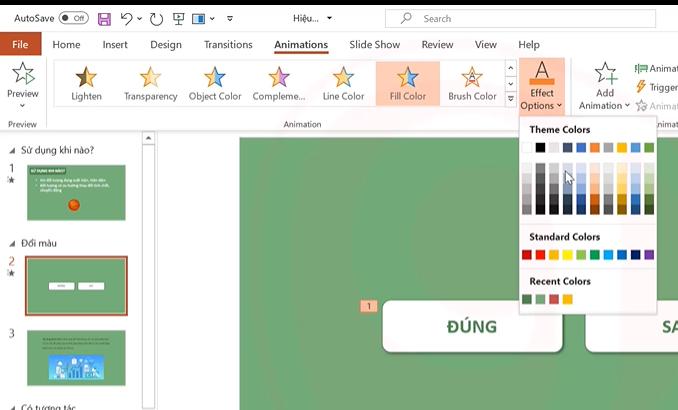The width and height of the screenshot is (678, 410).
Task: Choose light blue in Standard Colors
Action: 608,255
